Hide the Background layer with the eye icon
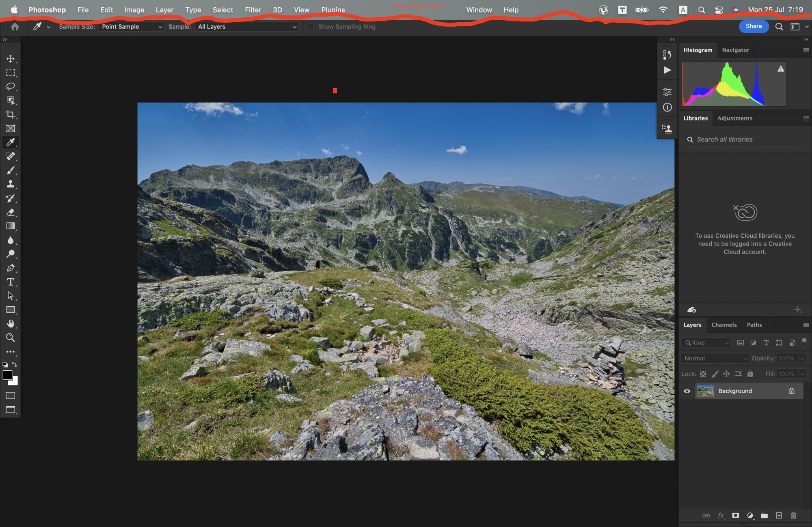 (687, 391)
